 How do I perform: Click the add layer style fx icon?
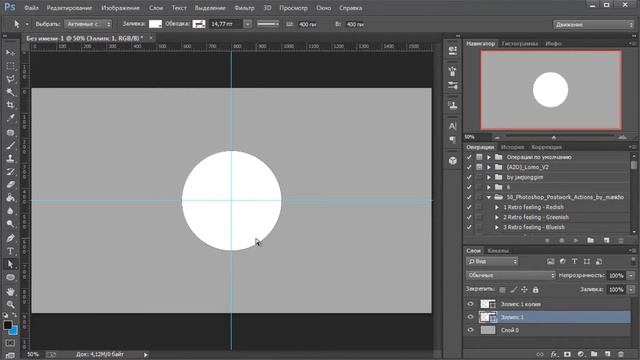pyautogui.click(x=554, y=354)
